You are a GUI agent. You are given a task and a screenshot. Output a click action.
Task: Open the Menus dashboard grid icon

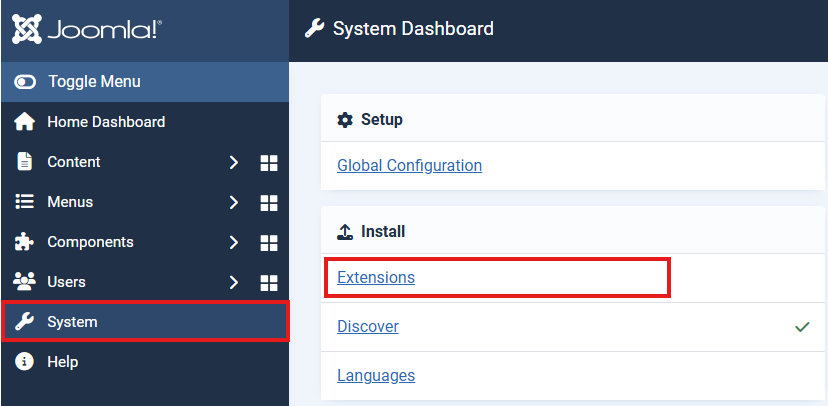pyautogui.click(x=268, y=203)
